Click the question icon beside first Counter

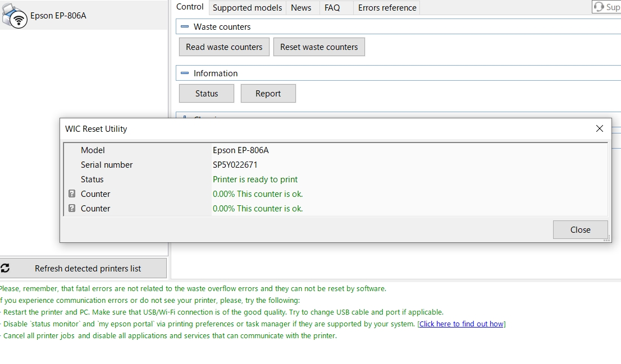(72, 193)
